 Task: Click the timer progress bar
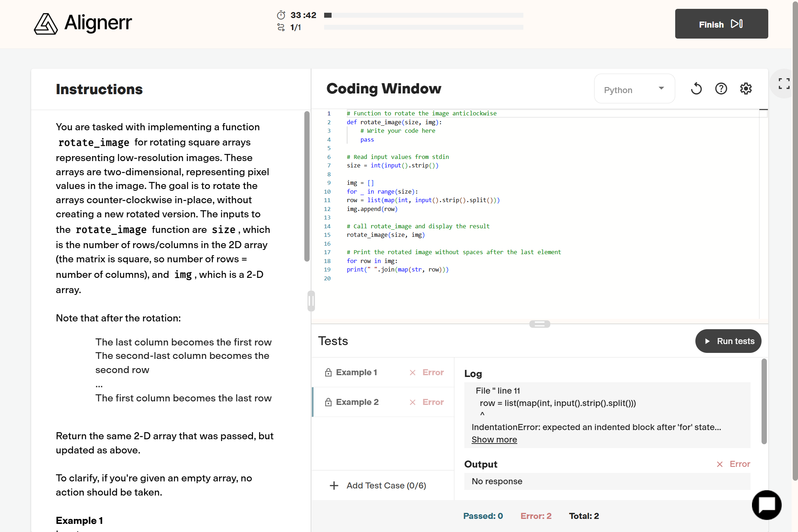coord(423,15)
